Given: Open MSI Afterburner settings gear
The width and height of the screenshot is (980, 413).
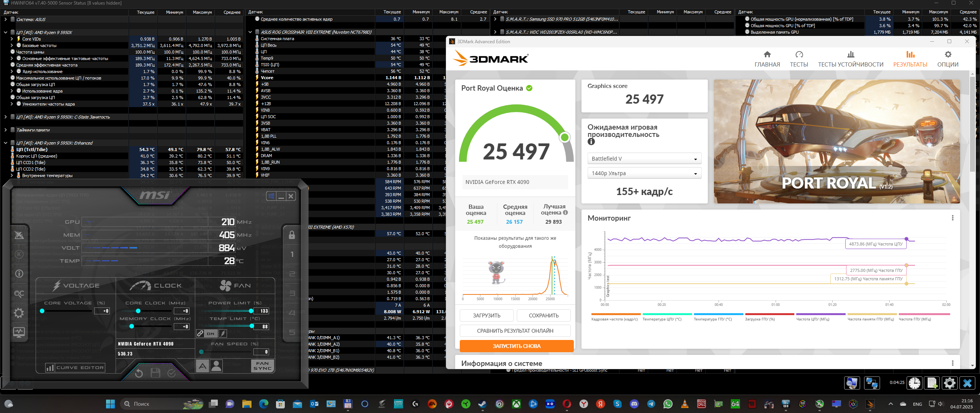Looking at the screenshot, I should (19, 313).
